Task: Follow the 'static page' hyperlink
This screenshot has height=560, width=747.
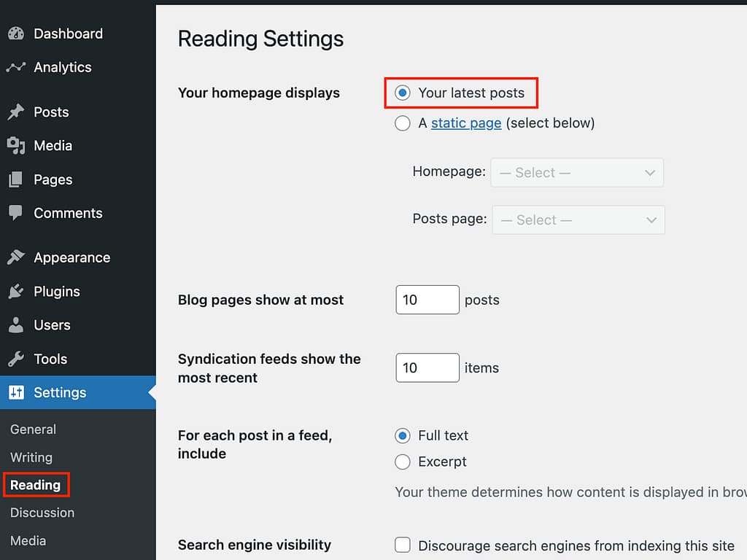Action: 466,123
